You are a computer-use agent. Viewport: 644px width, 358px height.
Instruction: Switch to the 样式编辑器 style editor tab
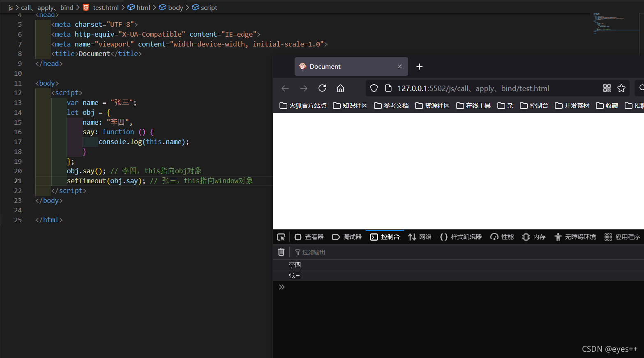click(461, 237)
